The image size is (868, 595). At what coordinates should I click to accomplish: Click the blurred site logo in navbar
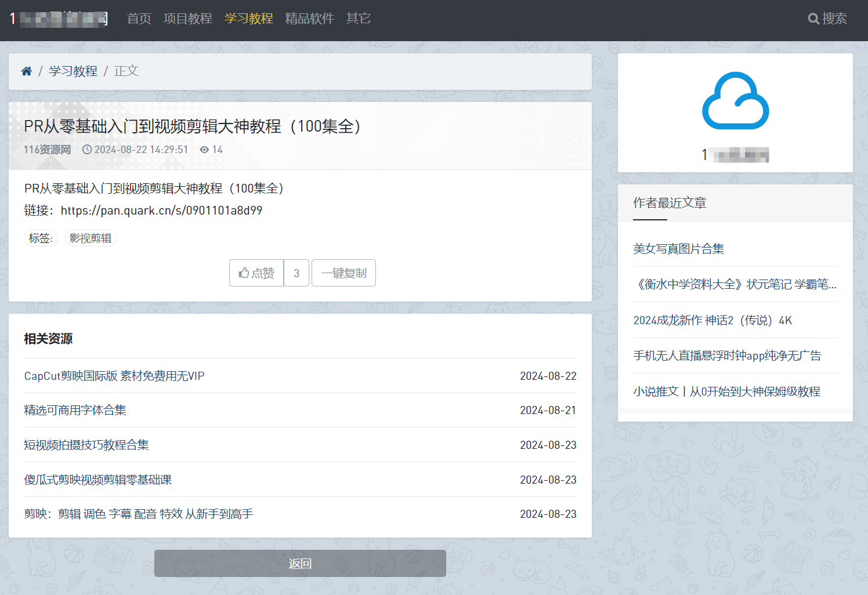pyautogui.click(x=59, y=19)
